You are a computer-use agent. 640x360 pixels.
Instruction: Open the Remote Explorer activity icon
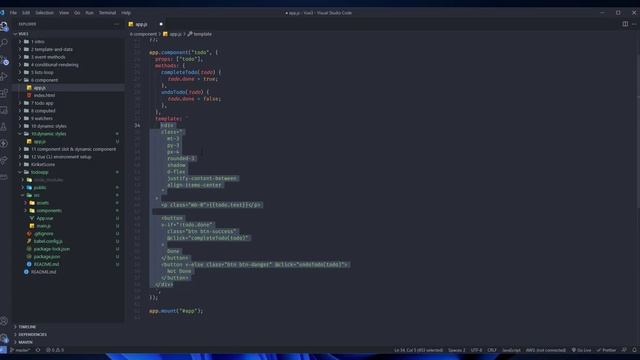(x=4, y=110)
